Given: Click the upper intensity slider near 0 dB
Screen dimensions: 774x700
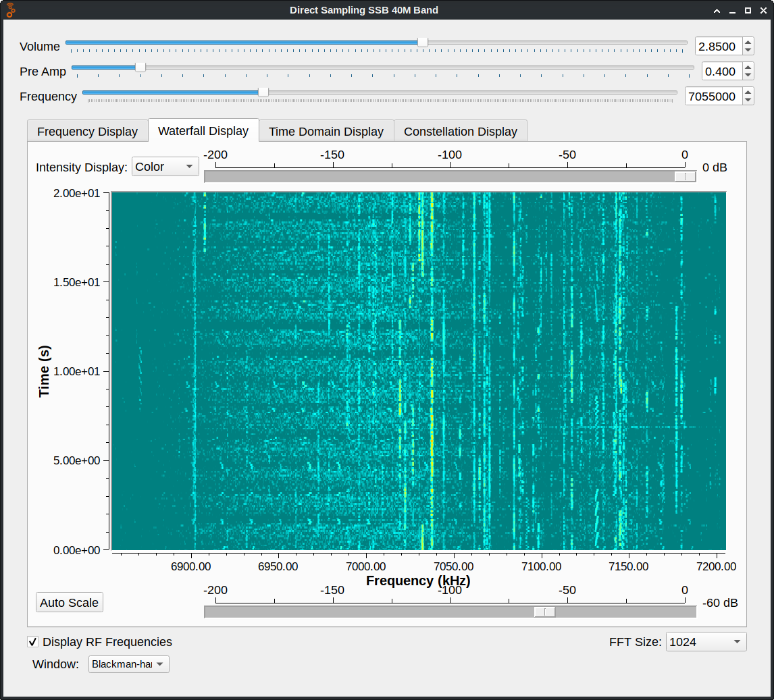Looking at the screenshot, I should (x=684, y=176).
